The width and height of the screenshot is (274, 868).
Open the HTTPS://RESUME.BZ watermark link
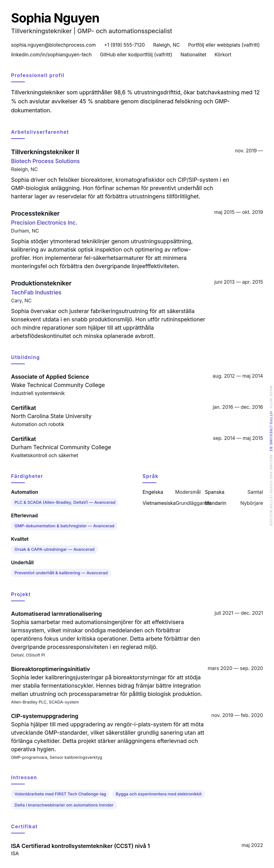coord(271,431)
